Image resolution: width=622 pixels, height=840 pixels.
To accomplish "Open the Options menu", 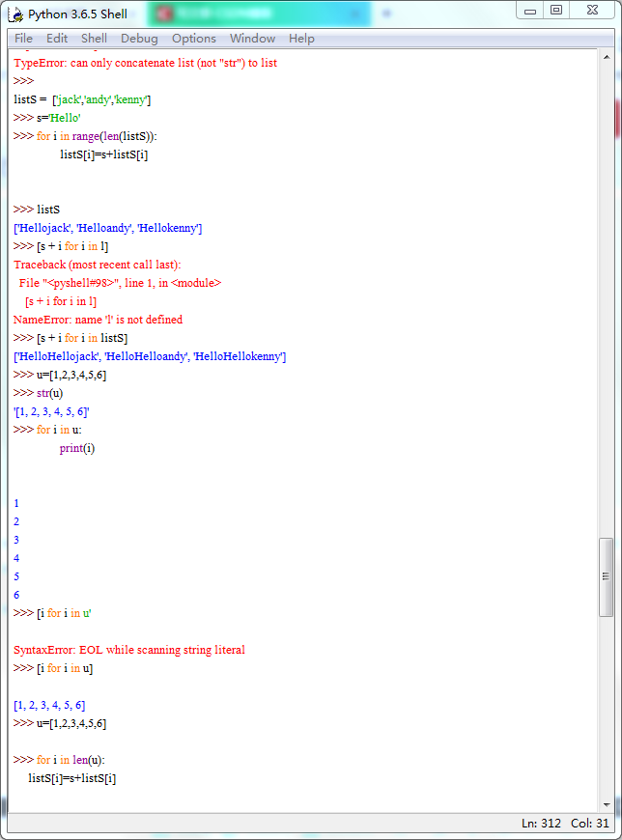I will (194, 39).
